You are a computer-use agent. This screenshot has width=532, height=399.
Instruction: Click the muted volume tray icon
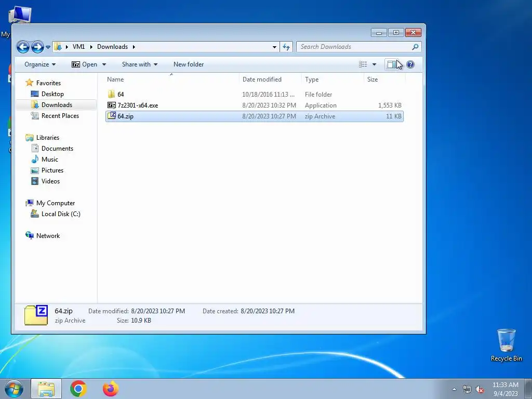480,390
